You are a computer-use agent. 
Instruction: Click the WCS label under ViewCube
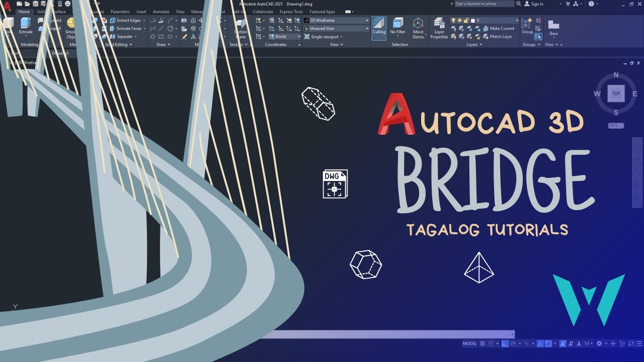(x=616, y=125)
